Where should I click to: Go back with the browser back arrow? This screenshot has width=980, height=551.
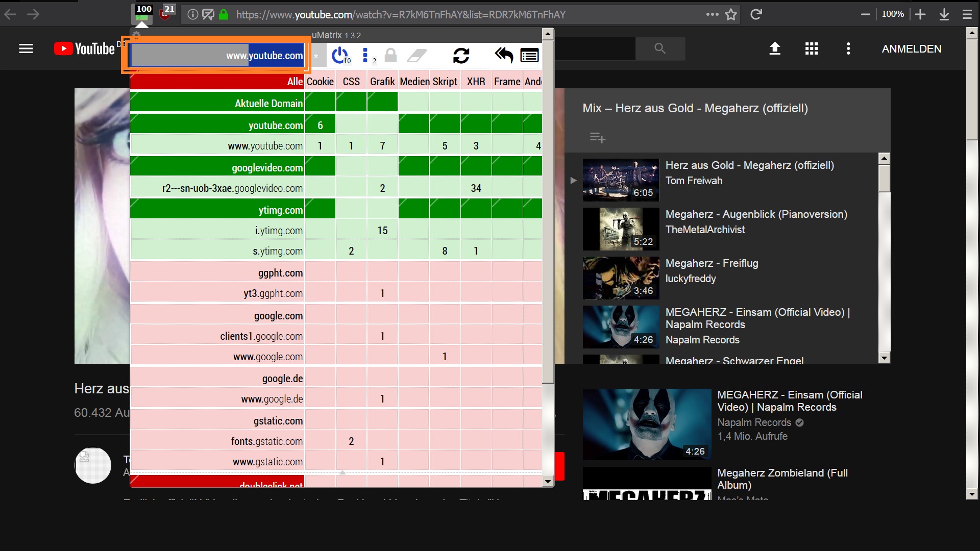point(10,14)
